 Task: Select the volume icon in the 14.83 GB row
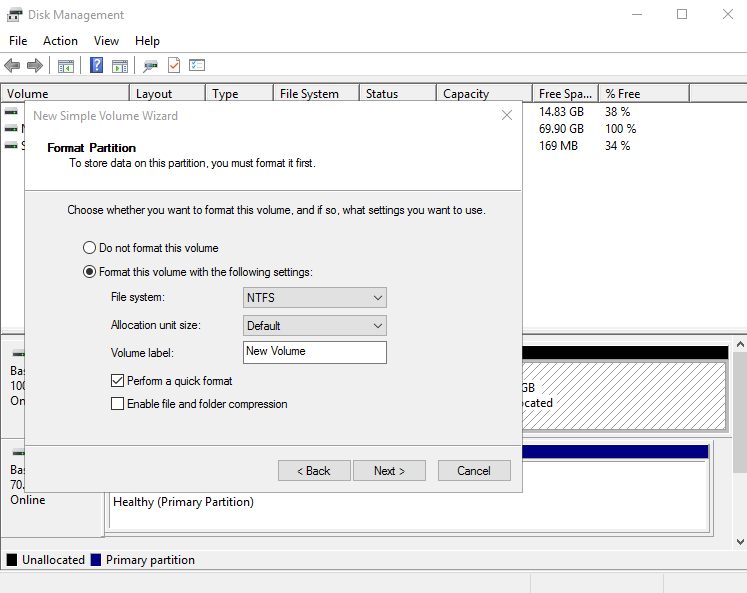click(x=11, y=111)
